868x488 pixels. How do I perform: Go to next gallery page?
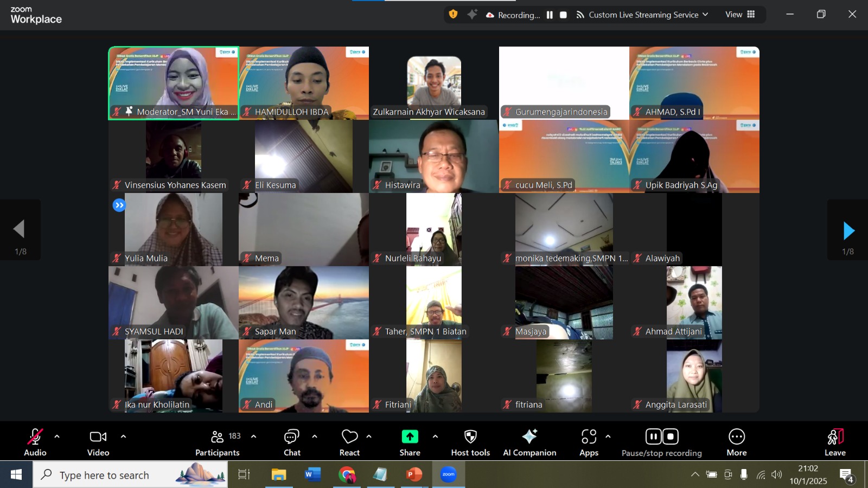point(848,231)
